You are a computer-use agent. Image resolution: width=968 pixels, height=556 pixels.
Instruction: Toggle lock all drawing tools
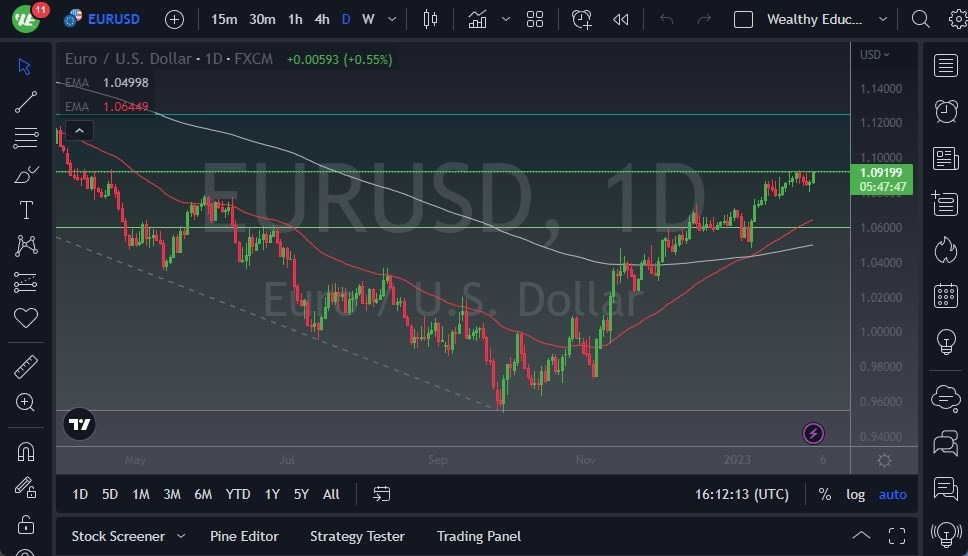(x=25, y=524)
